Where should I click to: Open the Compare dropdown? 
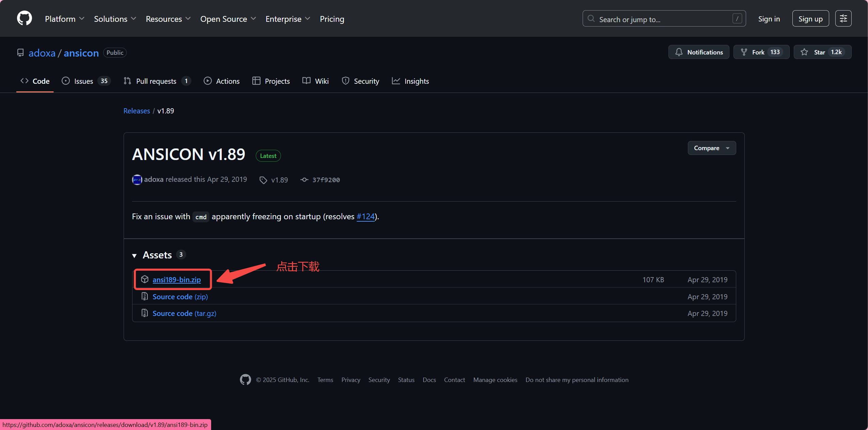pos(711,148)
